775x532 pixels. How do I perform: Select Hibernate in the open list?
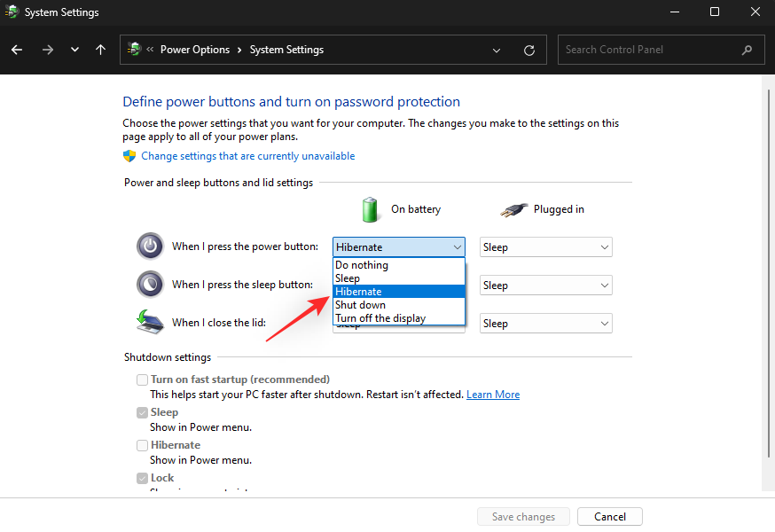(x=399, y=292)
